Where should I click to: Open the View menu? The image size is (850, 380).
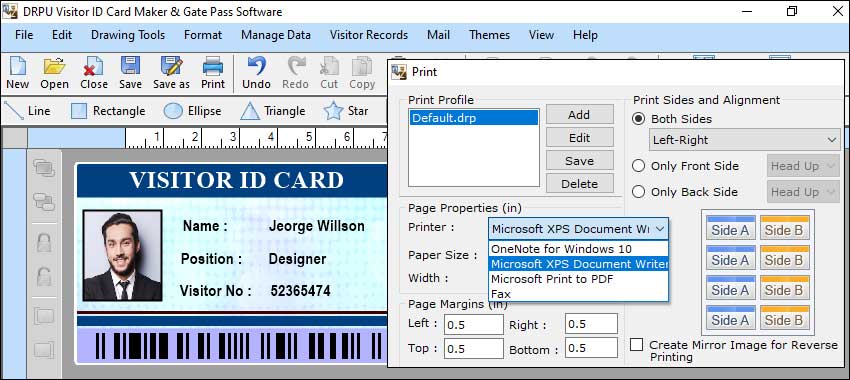(x=541, y=35)
